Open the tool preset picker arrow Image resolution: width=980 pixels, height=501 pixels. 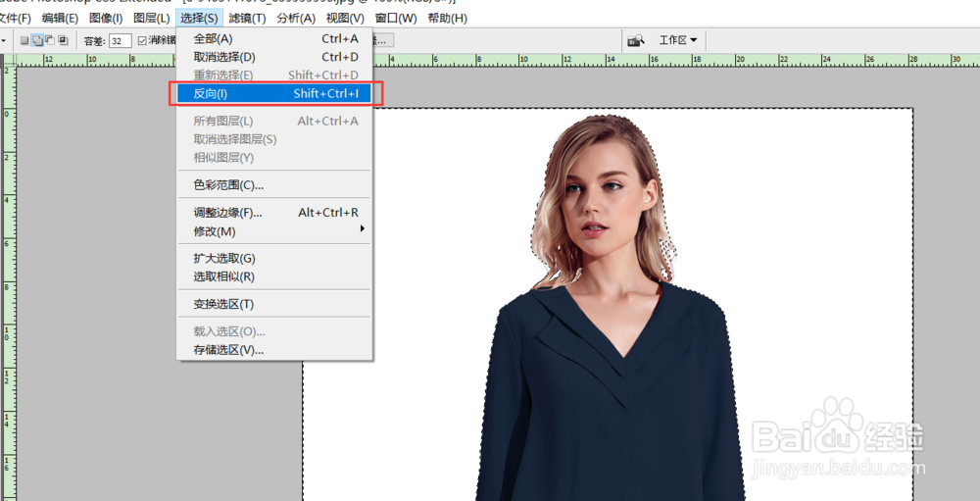[x=3, y=40]
